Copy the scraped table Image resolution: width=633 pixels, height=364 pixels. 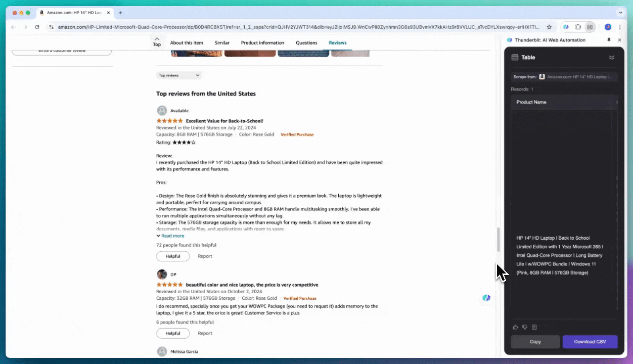[535, 342]
